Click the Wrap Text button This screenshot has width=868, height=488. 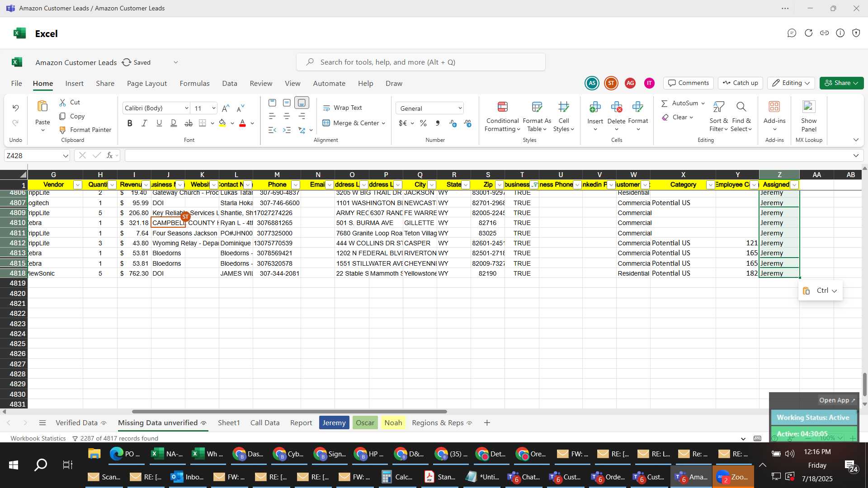click(x=342, y=108)
